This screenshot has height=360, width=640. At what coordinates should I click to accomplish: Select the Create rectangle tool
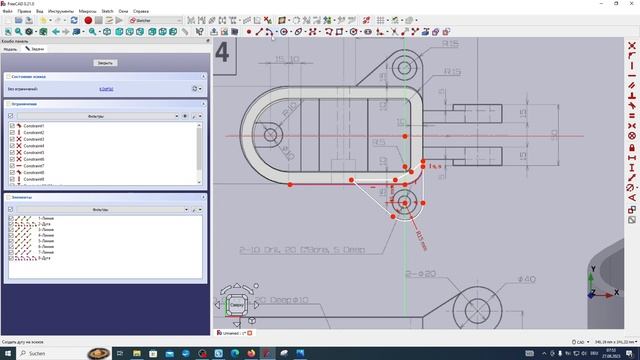[339, 32]
